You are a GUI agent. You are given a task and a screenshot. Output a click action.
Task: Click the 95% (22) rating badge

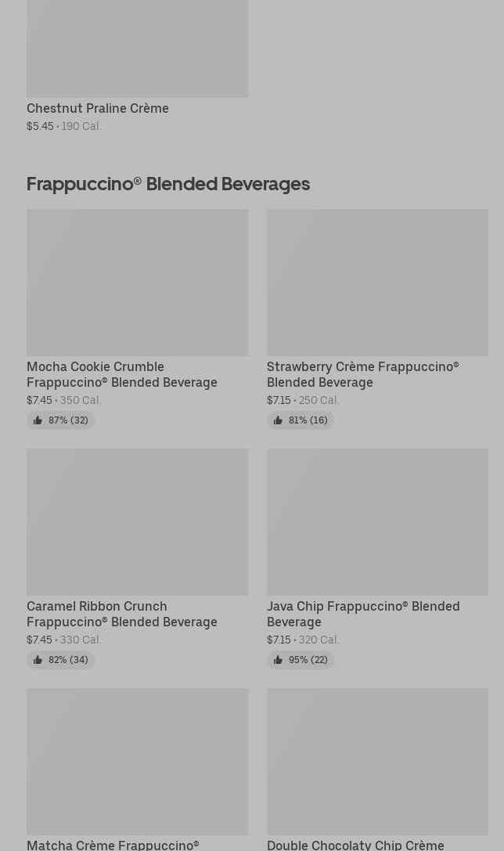coord(301,660)
